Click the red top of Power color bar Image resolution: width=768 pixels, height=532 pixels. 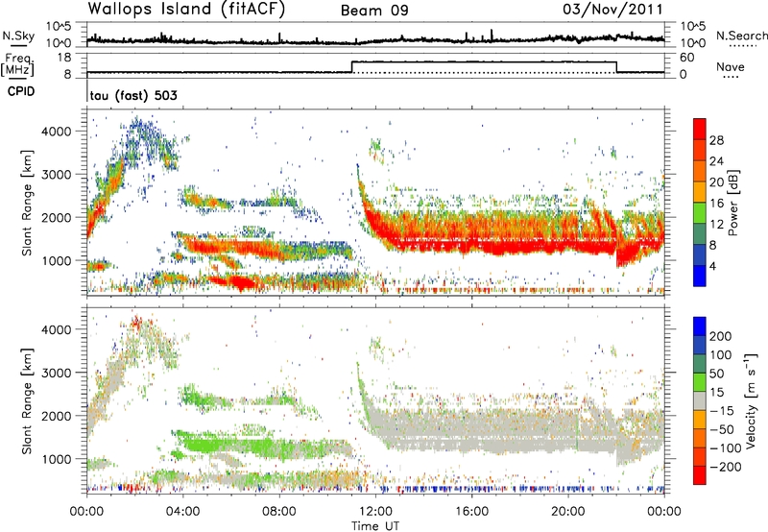pos(700,129)
